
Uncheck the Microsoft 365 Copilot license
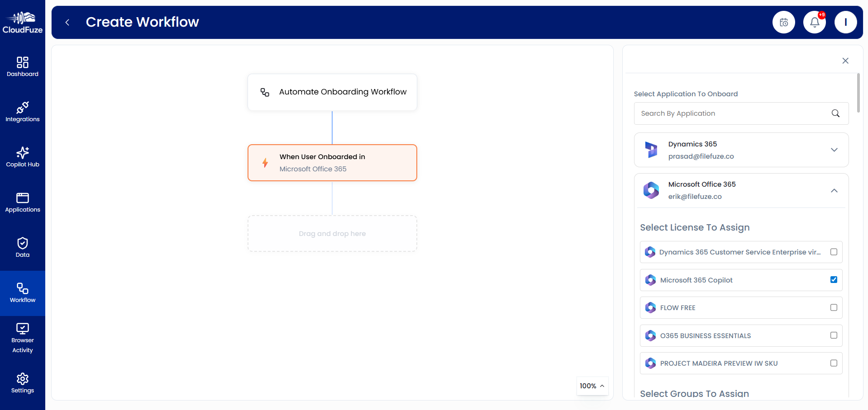click(x=834, y=280)
